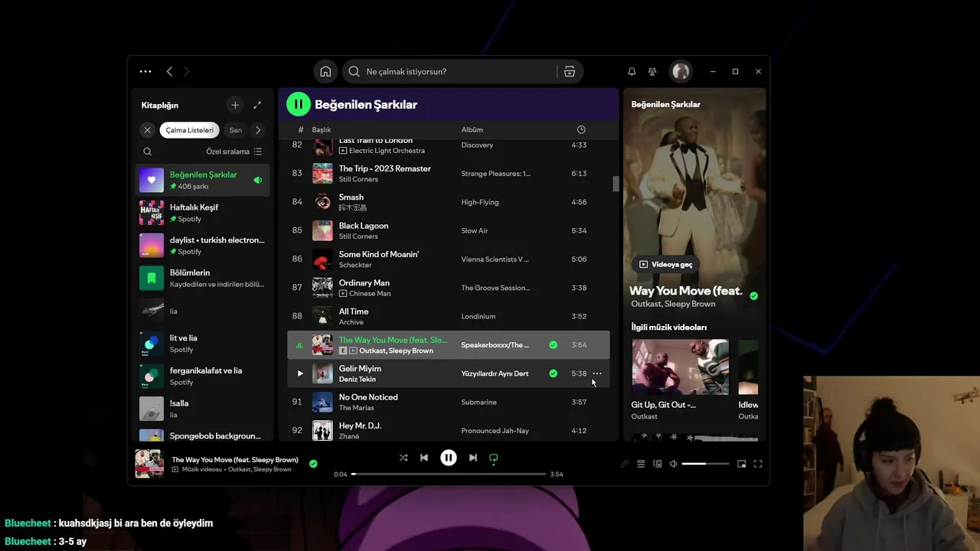Open Outkast, Sleepy Brown artist link in track list
Viewport: 980px width, 551px height.
(396, 350)
